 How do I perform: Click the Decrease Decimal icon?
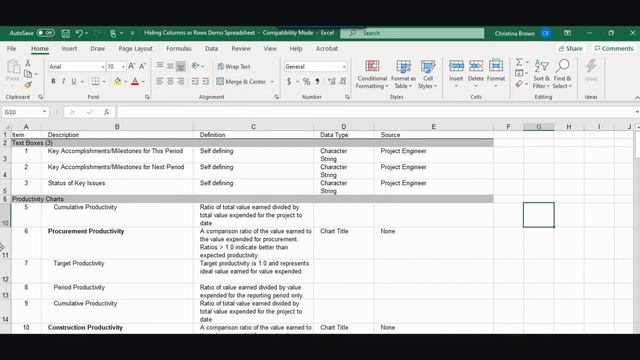pos(343,82)
